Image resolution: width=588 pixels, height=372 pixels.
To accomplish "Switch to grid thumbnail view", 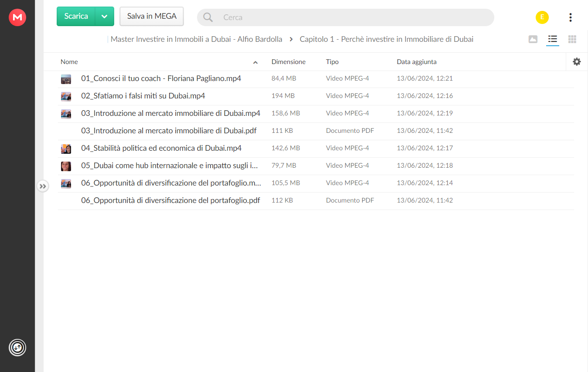I will tap(572, 39).
